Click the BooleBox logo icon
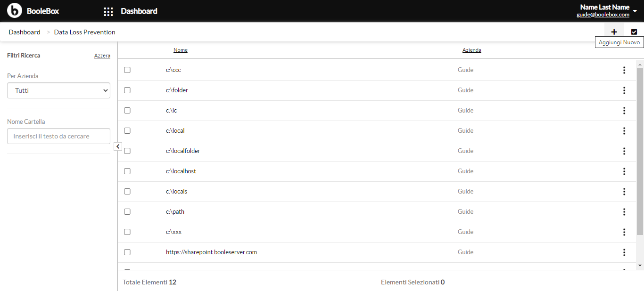Image resolution: width=644 pixels, height=291 pixels. [15, 10]
